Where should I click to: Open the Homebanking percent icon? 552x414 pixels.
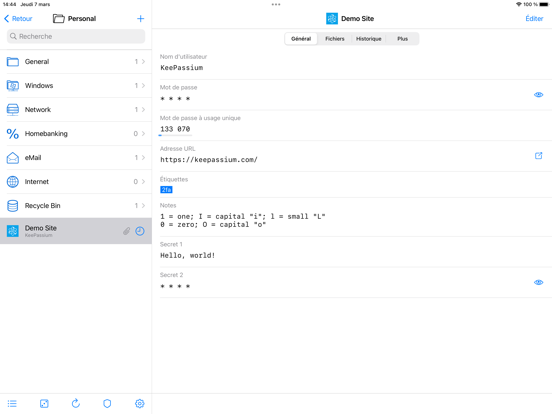[x=13, y=133]
